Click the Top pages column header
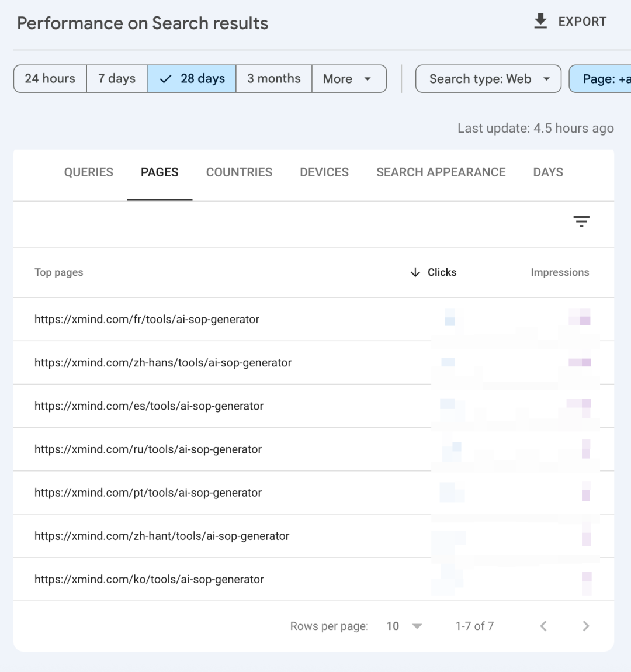Screen dimensions: 631x672 tap(58, 272)
